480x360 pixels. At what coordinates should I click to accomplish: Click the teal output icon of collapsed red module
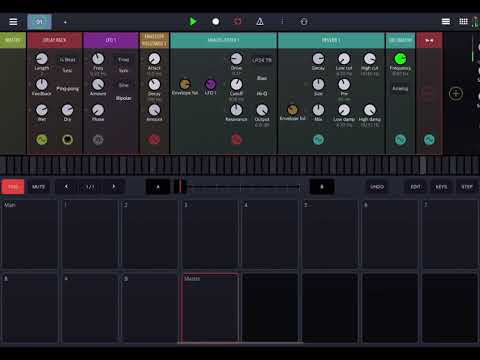[429, 140]
